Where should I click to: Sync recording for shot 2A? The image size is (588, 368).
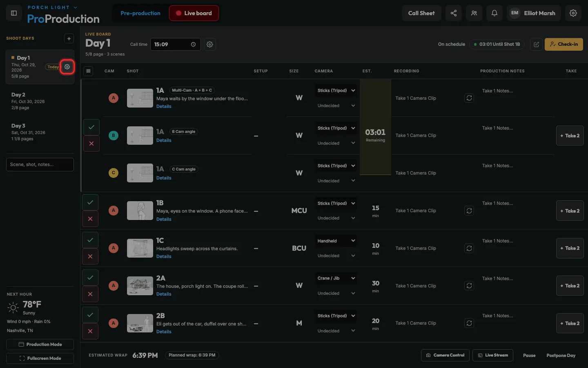pyautogui.click(x=469, y=286)
